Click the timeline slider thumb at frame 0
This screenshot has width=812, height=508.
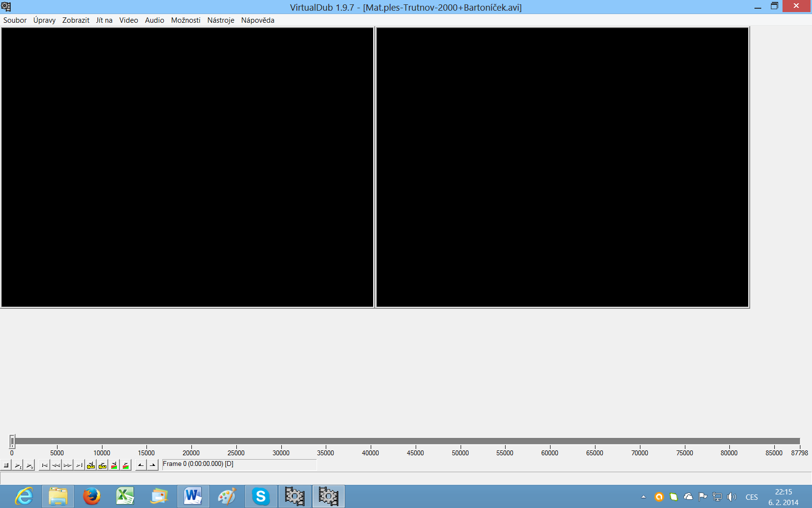(12, 441)
